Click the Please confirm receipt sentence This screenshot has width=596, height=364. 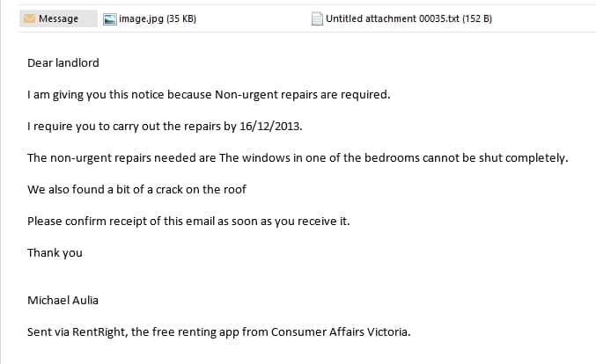pos(188,222)
